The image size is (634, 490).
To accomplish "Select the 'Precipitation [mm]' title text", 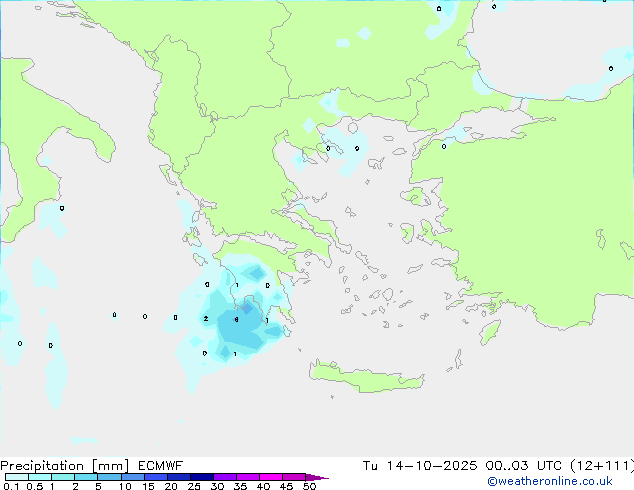I will click(x=65, y=466).
